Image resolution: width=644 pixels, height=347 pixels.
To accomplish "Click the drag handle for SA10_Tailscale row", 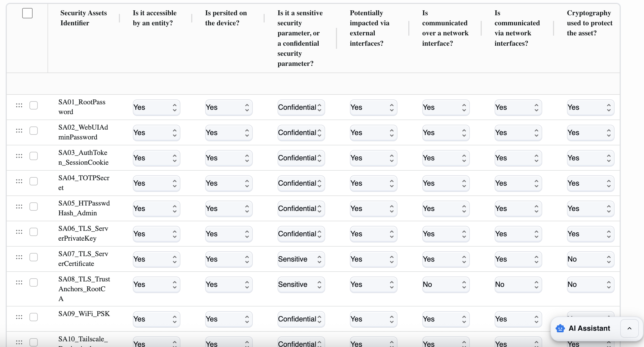I will coord(19,342).
